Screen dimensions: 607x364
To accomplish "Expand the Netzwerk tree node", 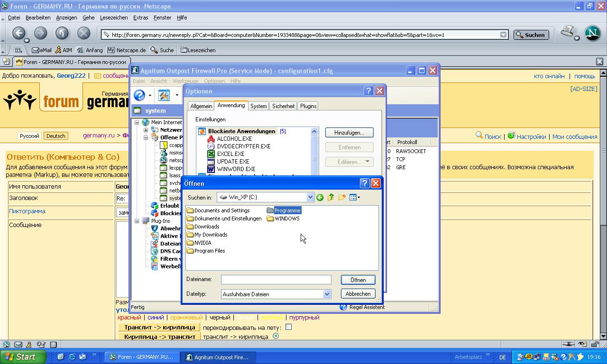I will (x=146, y=130).
